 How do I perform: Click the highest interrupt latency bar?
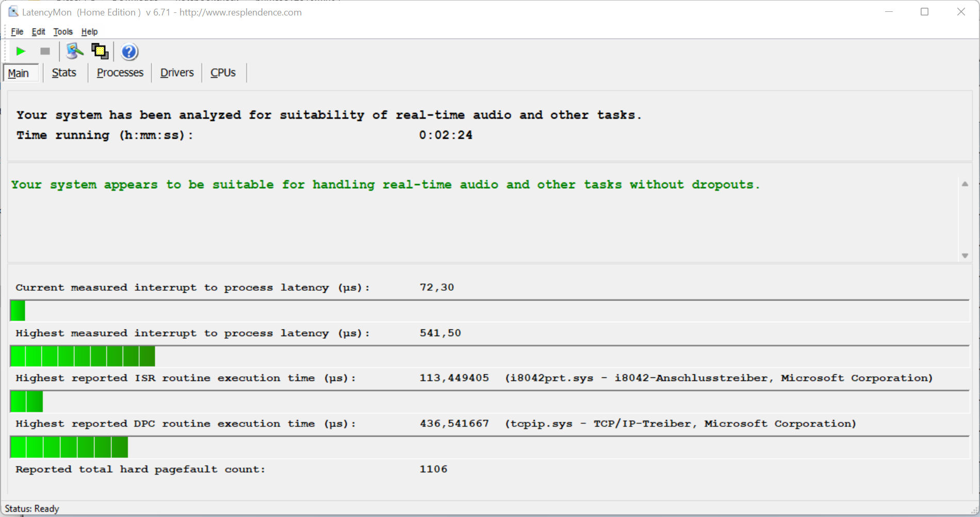(83, 356)
